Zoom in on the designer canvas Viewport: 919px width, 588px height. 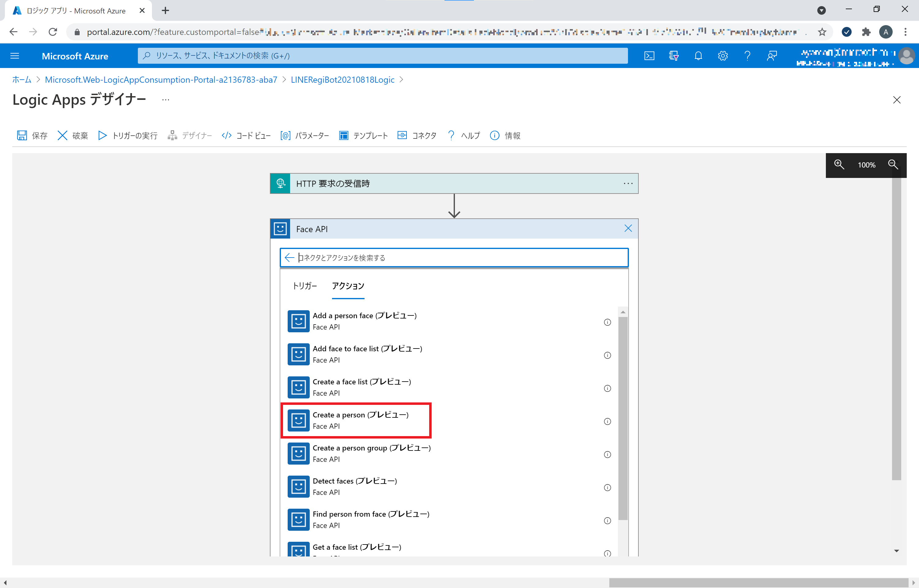point(839,164)
